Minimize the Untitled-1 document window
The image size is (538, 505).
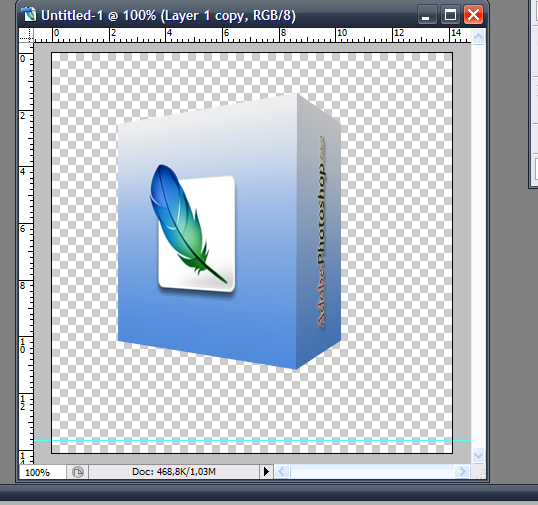[x=426, y=15]
